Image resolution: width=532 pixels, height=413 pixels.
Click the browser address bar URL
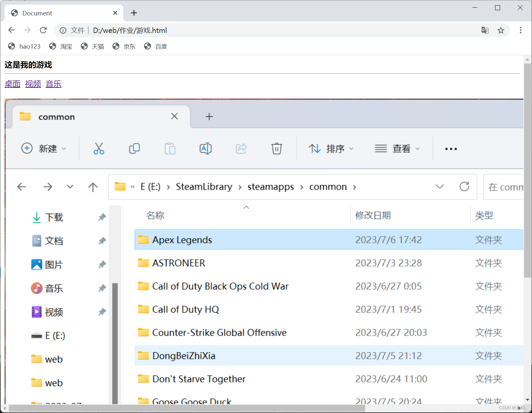130,30
